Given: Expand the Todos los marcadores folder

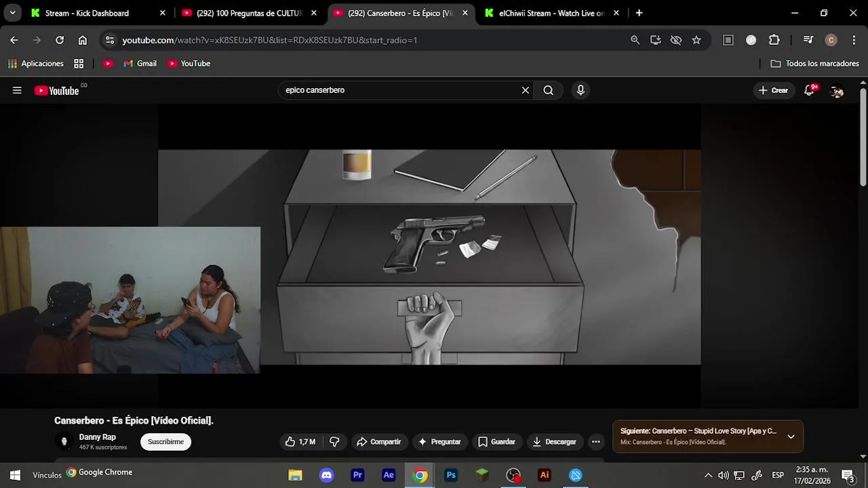Looking at the screenshot, I should [815, 64].
